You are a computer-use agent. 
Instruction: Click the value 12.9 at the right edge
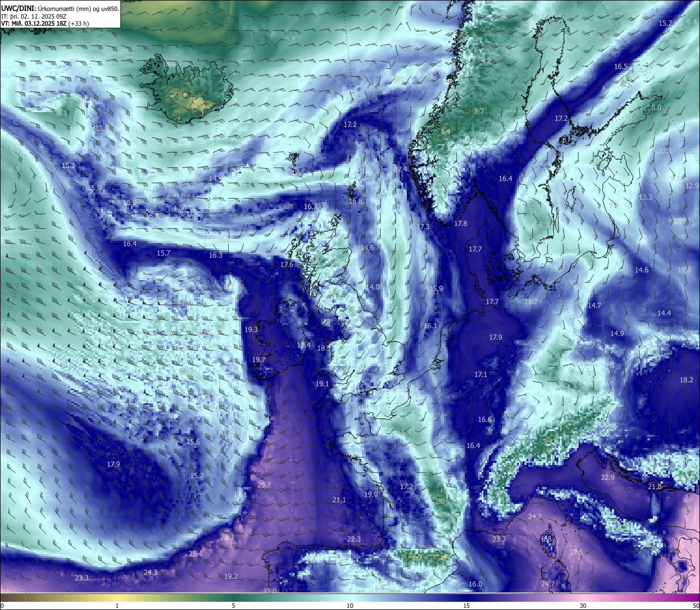pyautogui.click(x=692, y=185)
